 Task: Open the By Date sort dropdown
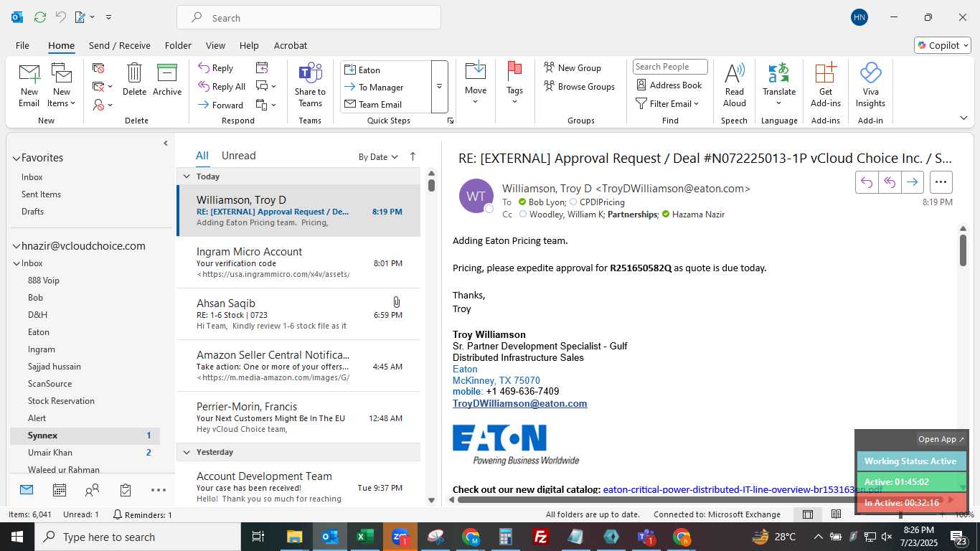pyautogui.click(x=378, y=156)
